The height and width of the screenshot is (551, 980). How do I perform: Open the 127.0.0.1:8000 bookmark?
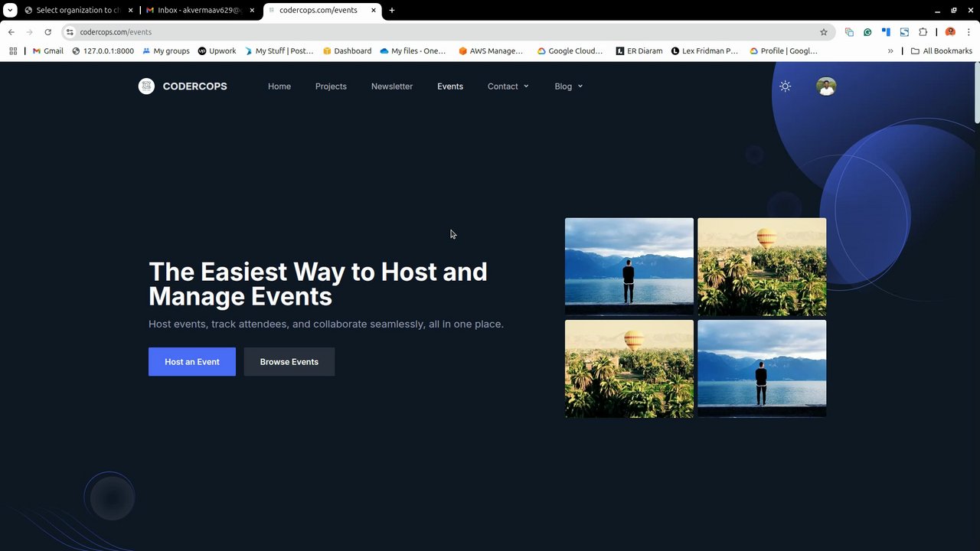tap(103, 51)
